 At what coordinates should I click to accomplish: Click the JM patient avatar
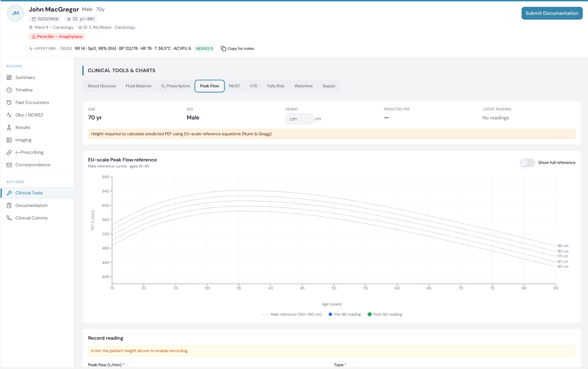15,13
